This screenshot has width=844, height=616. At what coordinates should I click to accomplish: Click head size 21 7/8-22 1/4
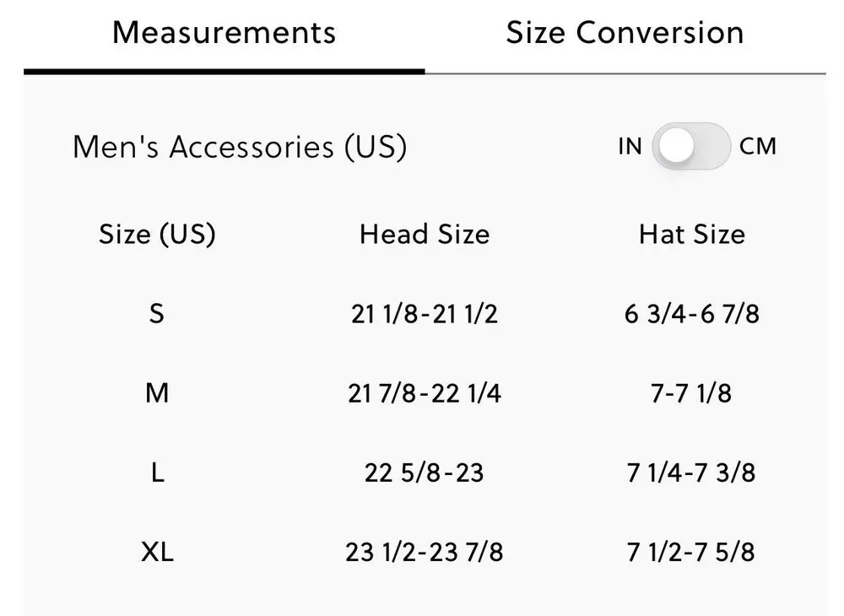(x=425, y=393)
